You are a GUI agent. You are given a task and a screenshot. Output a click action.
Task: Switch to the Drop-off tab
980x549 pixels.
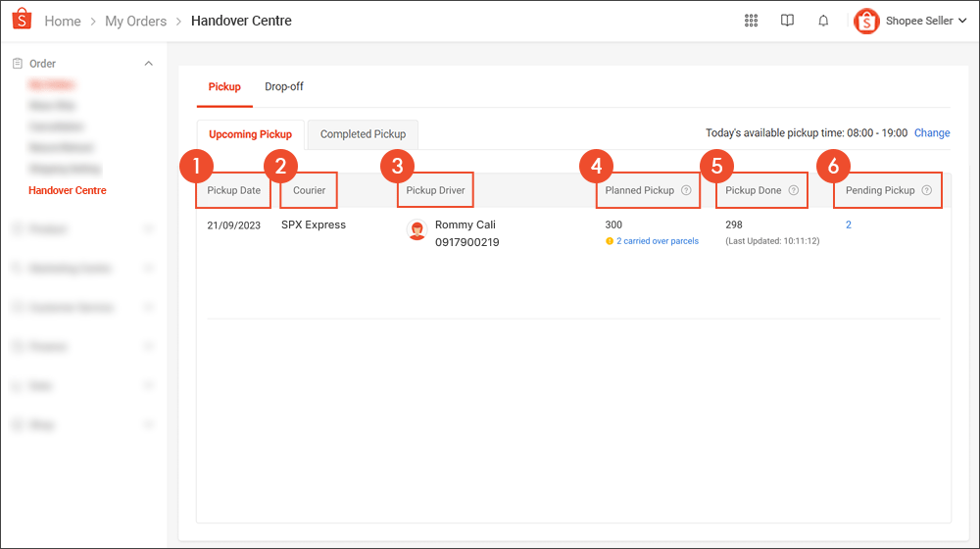click(284, 87)
